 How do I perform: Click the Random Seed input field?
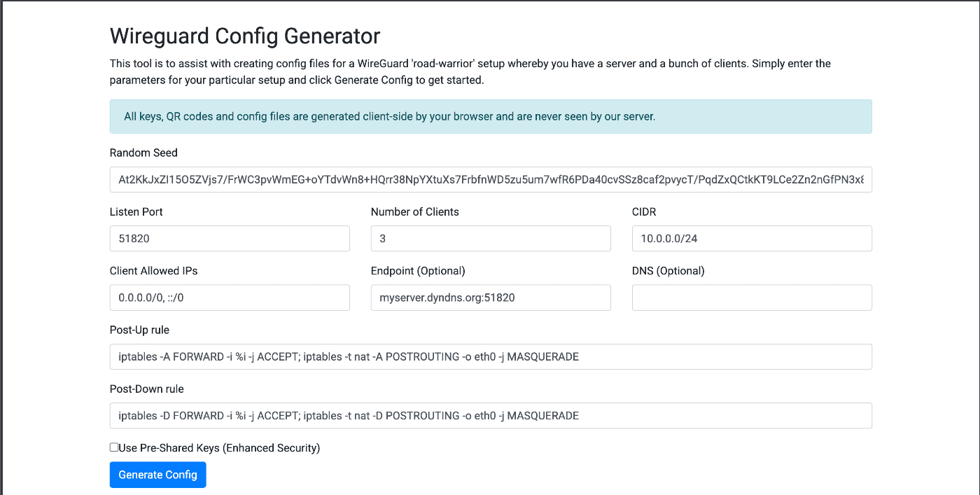490,179
